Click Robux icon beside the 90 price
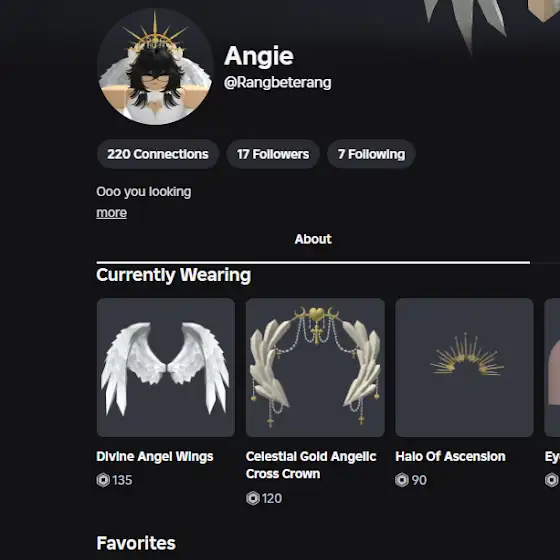This screenshot has width=560, height=560. (402, 480)
